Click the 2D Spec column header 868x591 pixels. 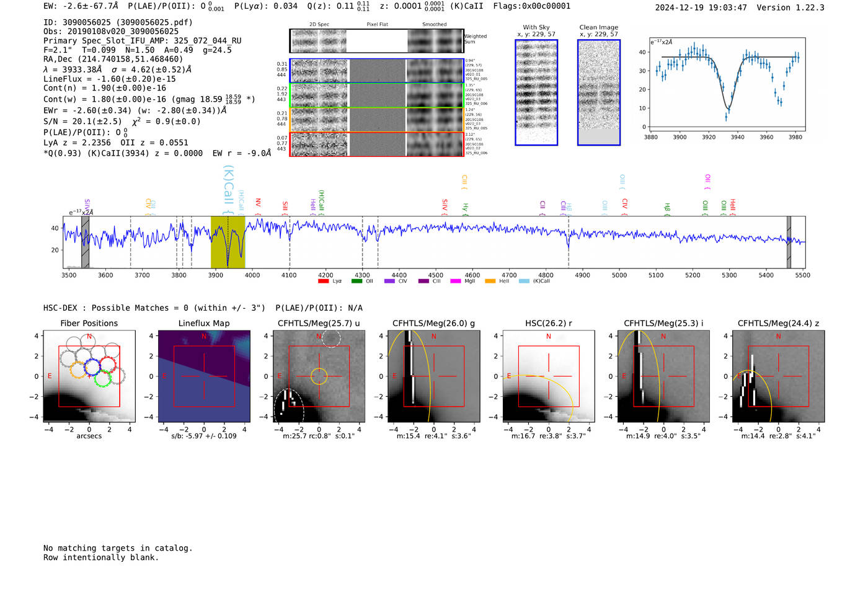(x=319, y=25)
